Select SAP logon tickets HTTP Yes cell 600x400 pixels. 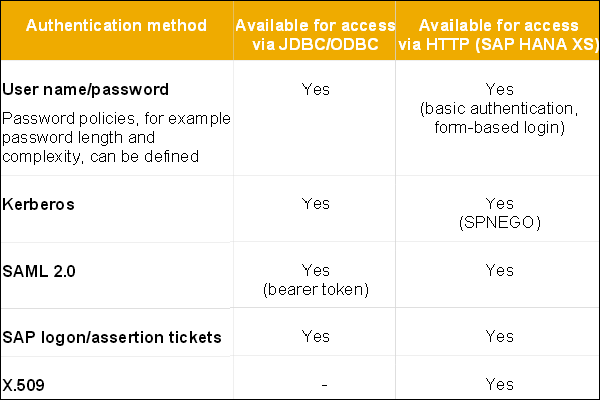(x=498, y=337)
